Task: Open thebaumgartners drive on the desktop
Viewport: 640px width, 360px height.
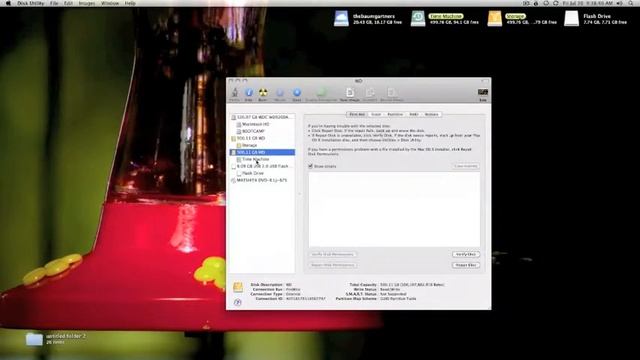Action: pyautogui.click(x=341, y=19)
